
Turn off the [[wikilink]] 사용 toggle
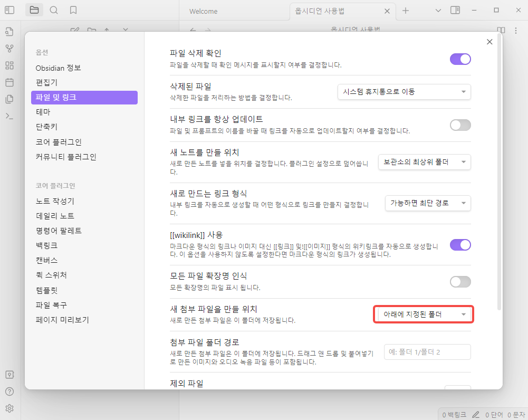(460, 245)
